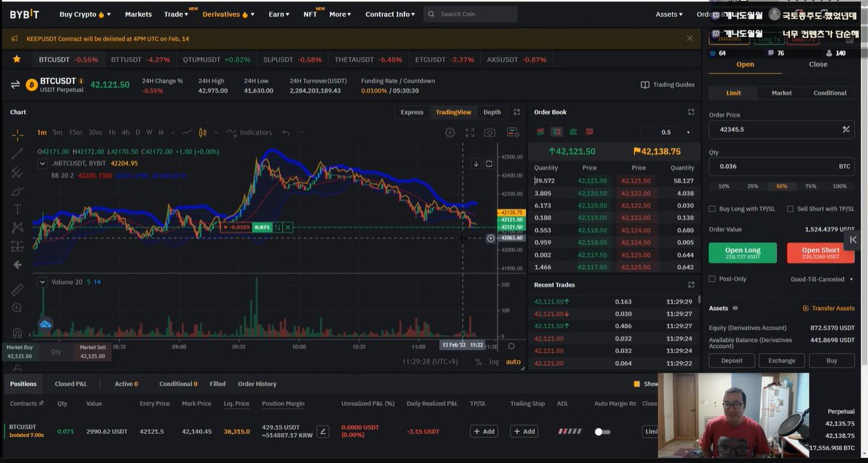This screenshot has width=868, height=463.
Task: Collapse the side panel with arrow button
Action: click(x=854, y=239)
